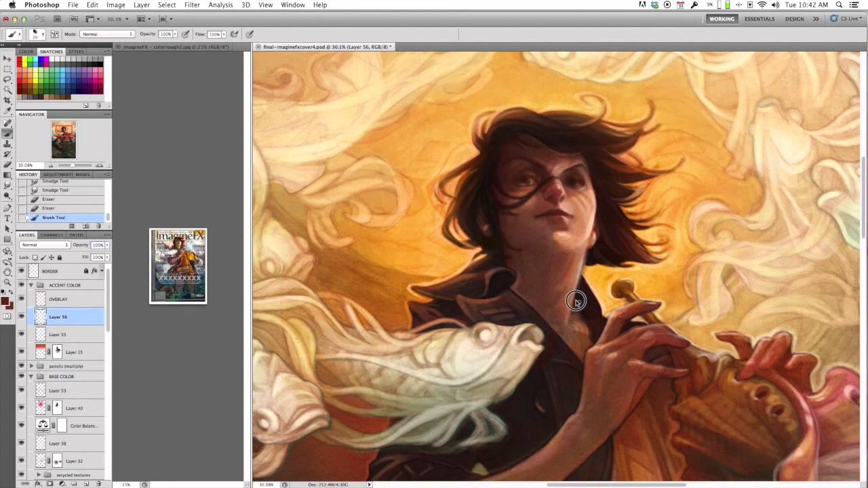Open Spotlight search in the menu bar
Viewport: 868px width, 488px height.
840,5
